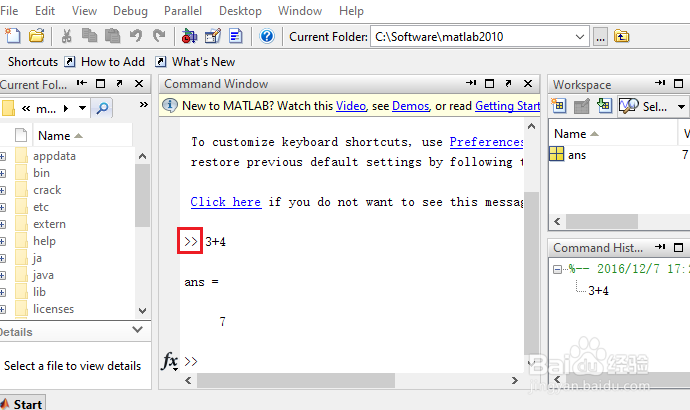Open the Desktop menu
This screenshot has height=410, width=690.
[x=240, y=11]
